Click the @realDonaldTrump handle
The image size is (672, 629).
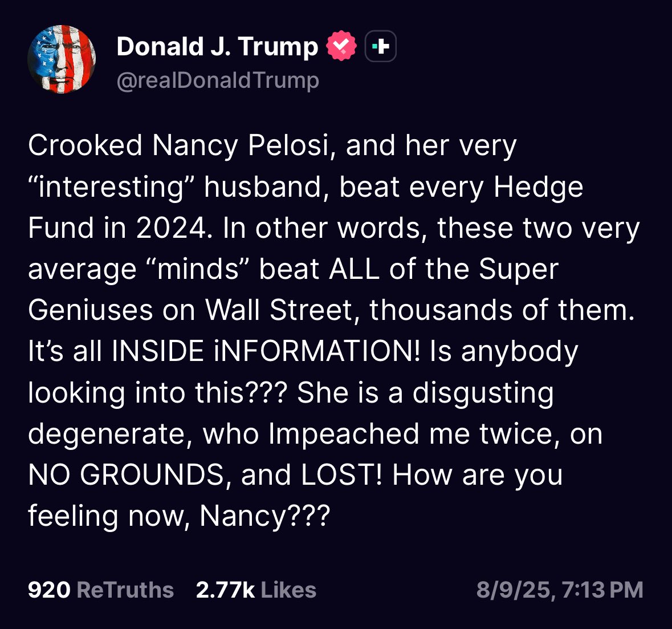(x=218, y=80)
